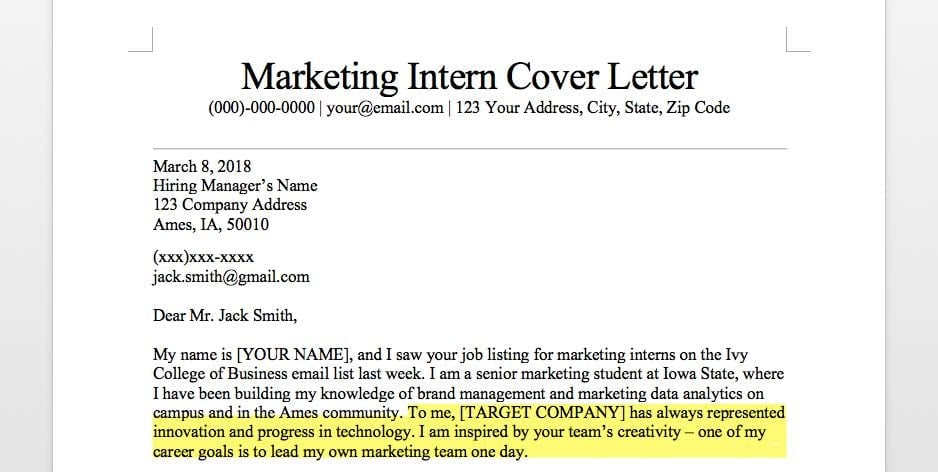Click the horizontal divider line below header
The image size is (938, 472).
[469, 149]
